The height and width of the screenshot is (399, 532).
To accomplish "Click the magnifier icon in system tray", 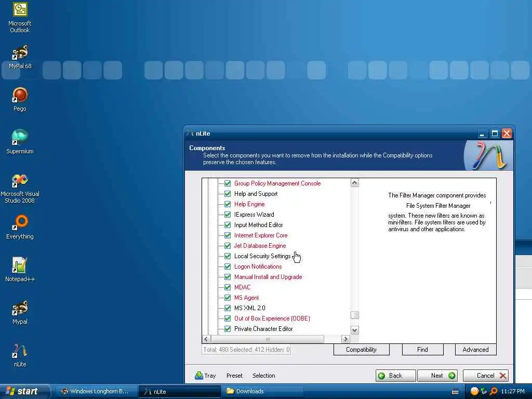I will pyautogui.click(x=494, y=391).
